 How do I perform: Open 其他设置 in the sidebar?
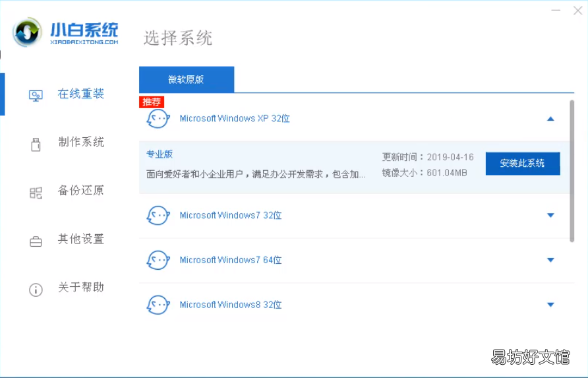click(81, 239)
